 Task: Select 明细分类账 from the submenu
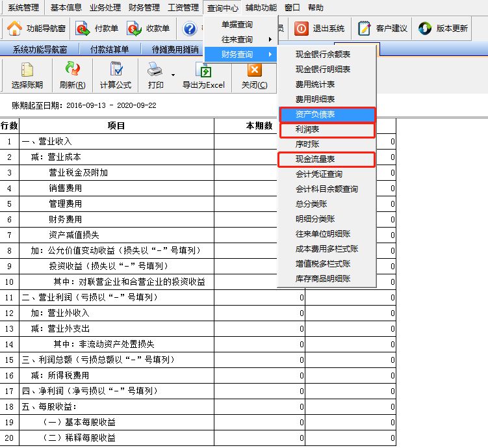pos(327,218)
